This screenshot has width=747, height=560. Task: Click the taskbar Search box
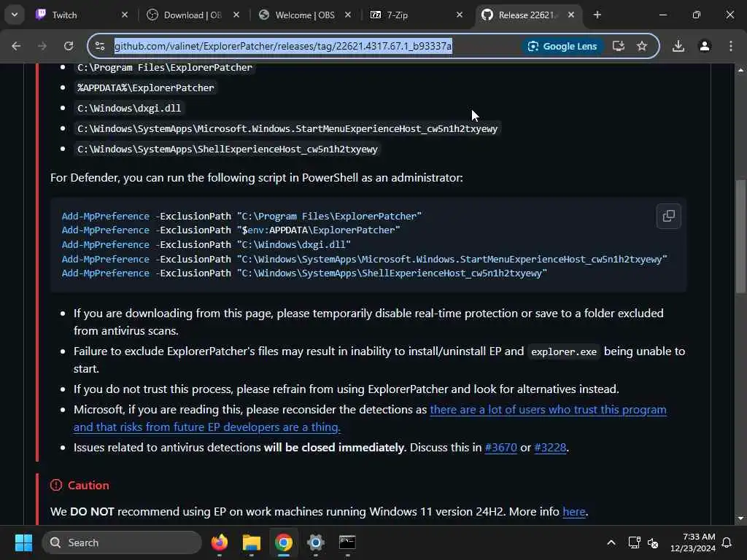click(122, 542)
